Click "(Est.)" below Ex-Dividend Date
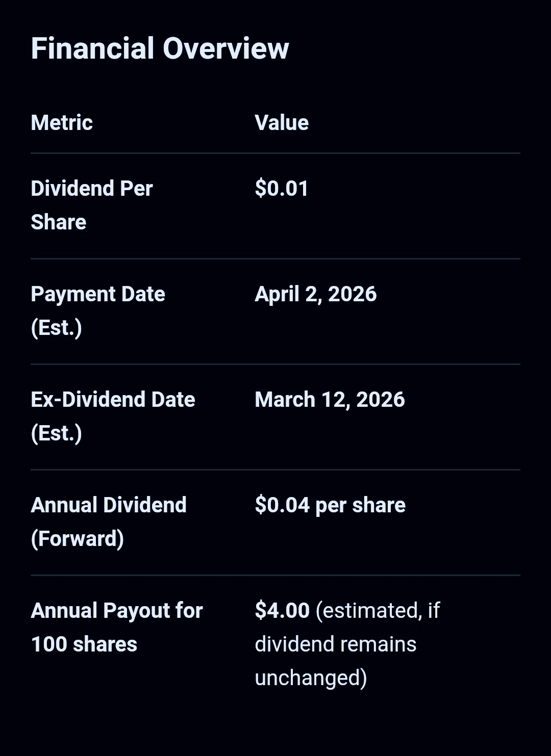Screen dimensions: 551x756 pos(56,433)
